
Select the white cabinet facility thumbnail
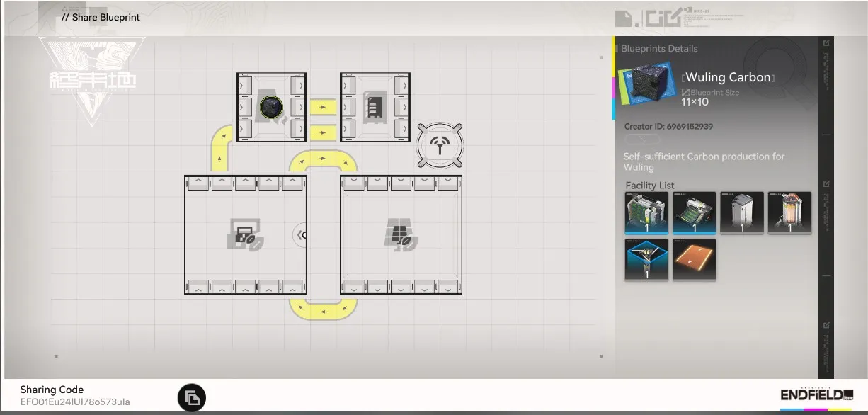(x=742, y=212)
